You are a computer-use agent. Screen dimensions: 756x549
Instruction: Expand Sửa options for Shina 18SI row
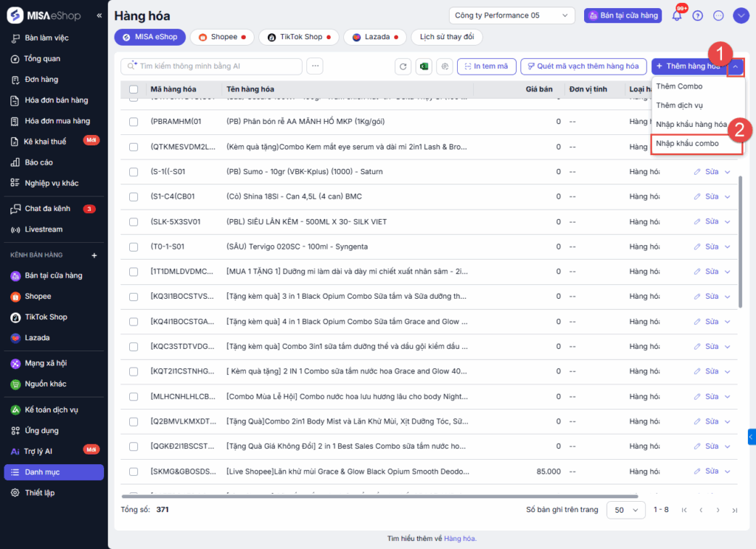pyautogui.click(x=727, y=197)
